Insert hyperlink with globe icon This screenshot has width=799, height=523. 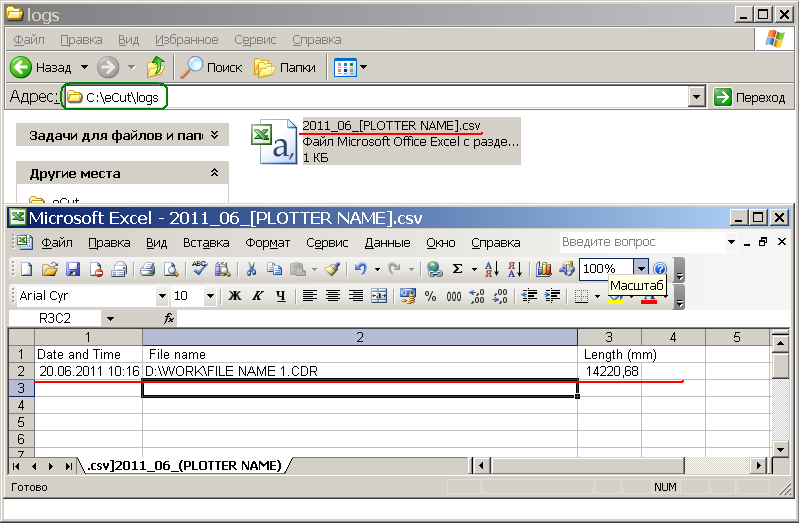tap(434, 269)
